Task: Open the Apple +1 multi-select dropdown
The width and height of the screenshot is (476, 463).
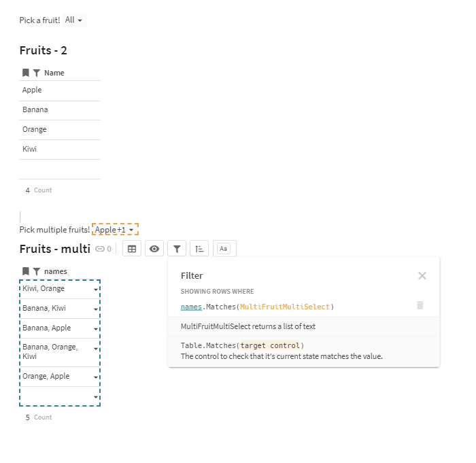Action: (x=115, y=229)
